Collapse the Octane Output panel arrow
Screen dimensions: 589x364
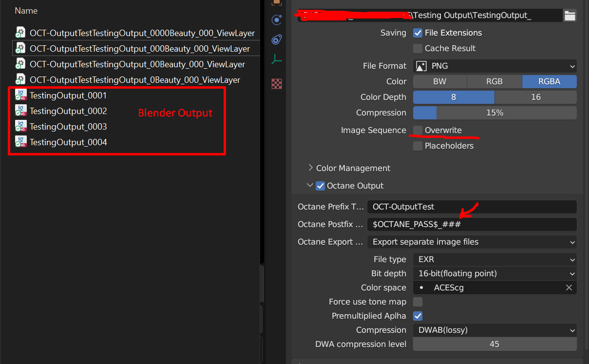tap(310, 186)
